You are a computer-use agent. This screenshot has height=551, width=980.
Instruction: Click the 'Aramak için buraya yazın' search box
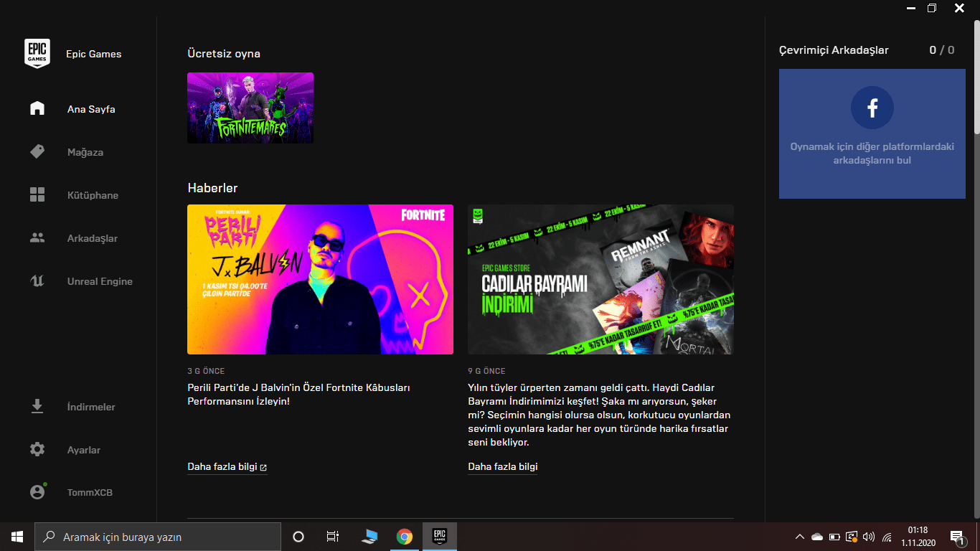pyautogui.click(x=158, y=537)
